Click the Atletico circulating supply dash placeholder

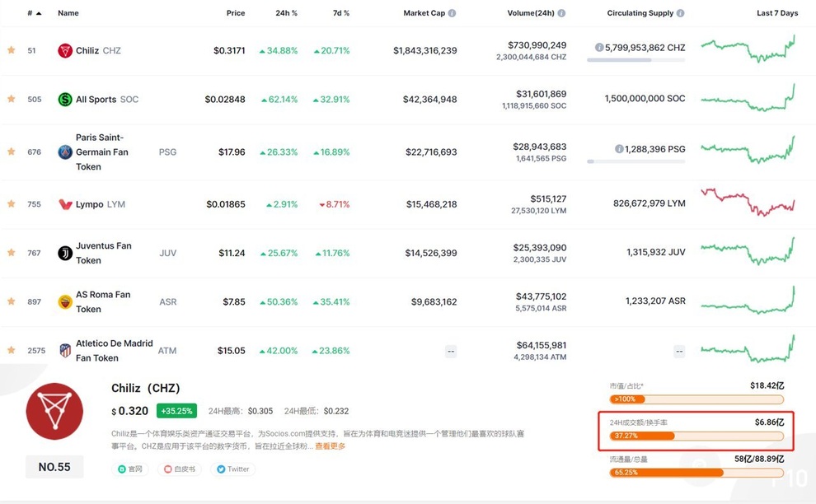pyautogui.click(x=679, y=352)
